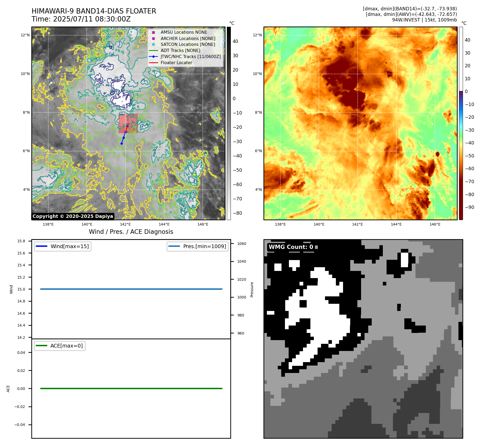Select the AMSU Locations NONE legend label
This screenshot has height=448, width=481.
[184, 32]
